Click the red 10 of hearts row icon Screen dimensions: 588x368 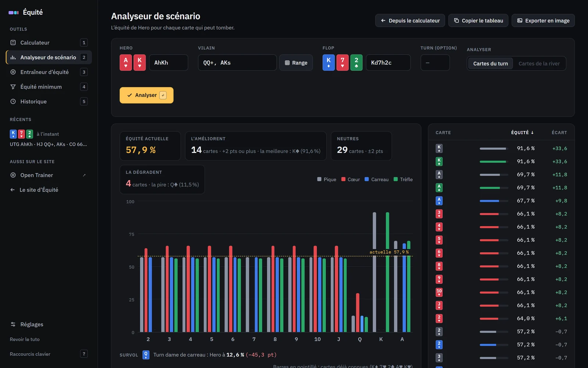pos(439,292)
